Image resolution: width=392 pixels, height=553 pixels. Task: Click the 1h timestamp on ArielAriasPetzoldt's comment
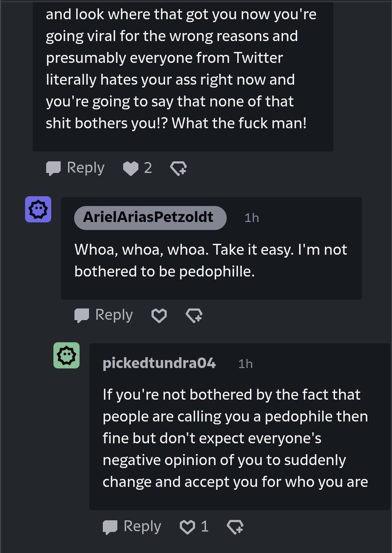[251, 218]
